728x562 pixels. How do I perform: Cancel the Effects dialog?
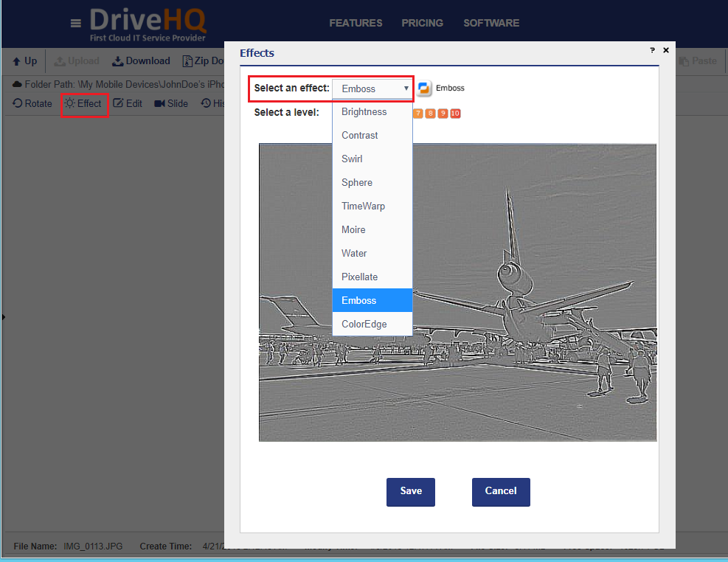pos(501,491)
